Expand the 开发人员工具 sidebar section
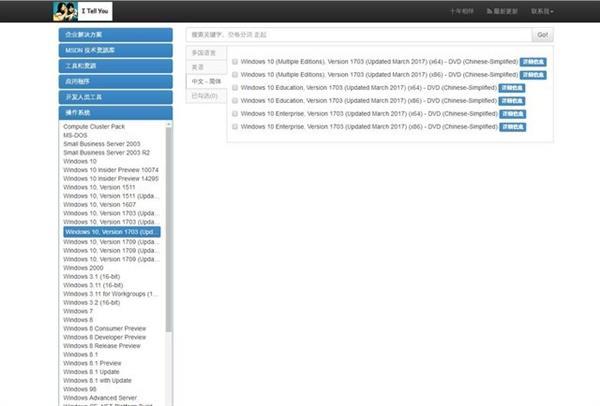Screen dimensions: 600x406 [x=116, y=97]
